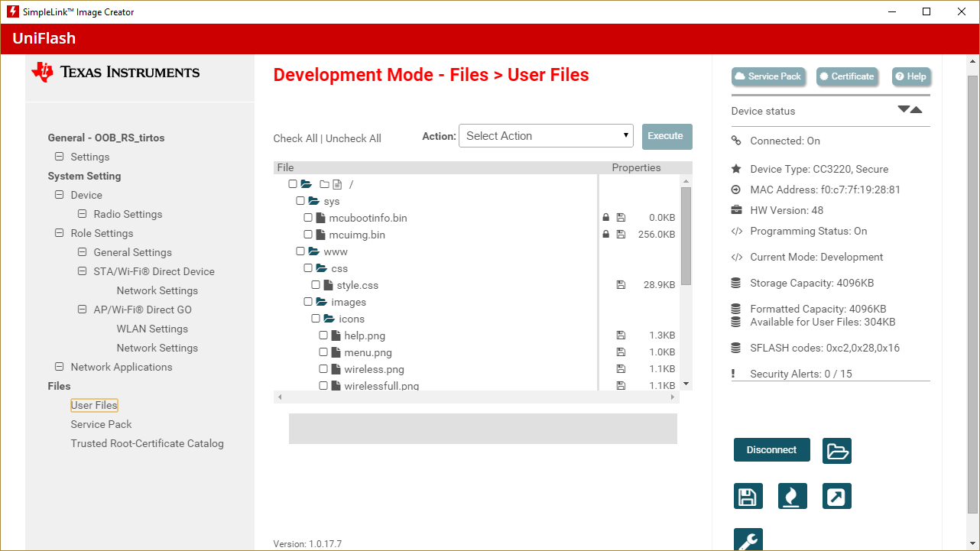Tick the www folder checkbox

(300, 251)
